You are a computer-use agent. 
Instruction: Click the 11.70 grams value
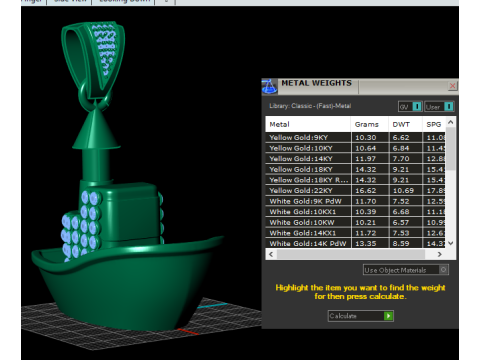pos(366,201)
